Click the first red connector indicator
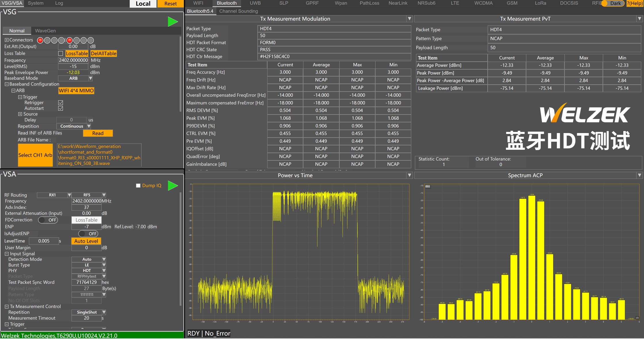 (40, 40)
